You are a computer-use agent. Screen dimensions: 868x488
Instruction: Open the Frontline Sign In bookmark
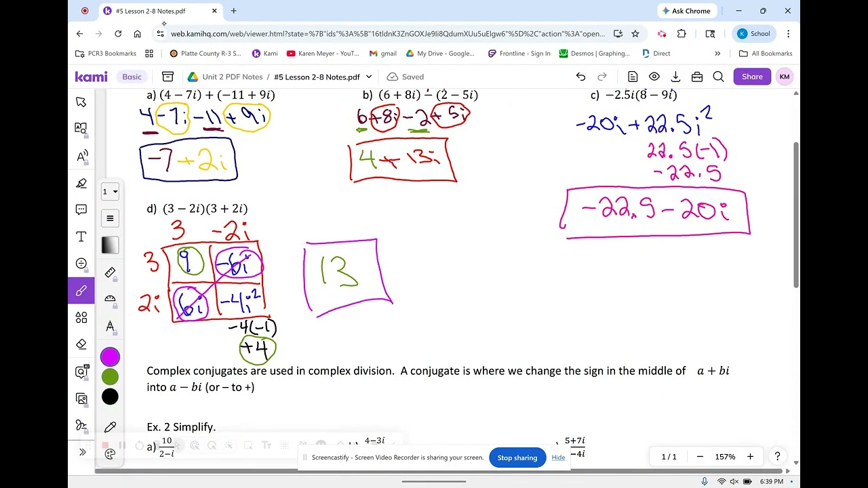519,54
